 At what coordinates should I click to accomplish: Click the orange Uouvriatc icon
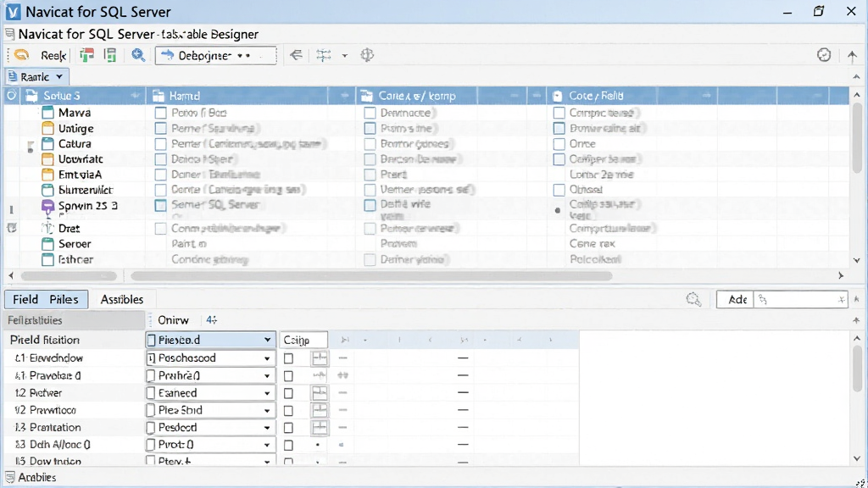pos(48,159)
